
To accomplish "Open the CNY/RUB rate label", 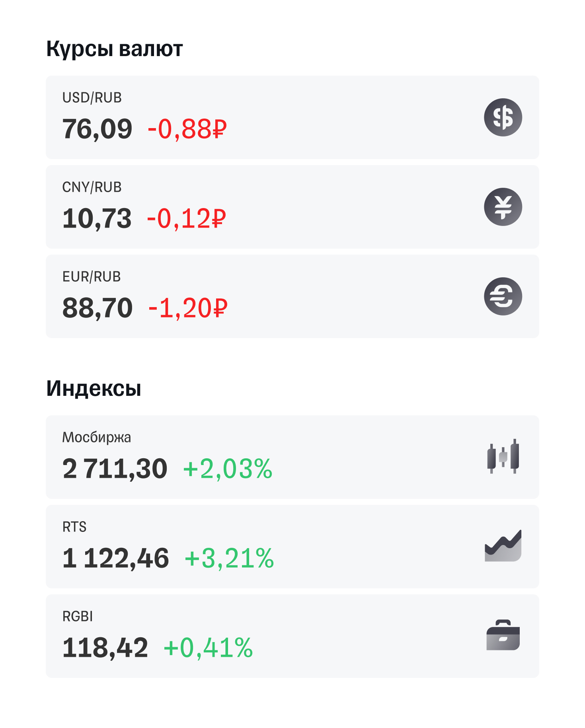I will (x=92, y=187).
